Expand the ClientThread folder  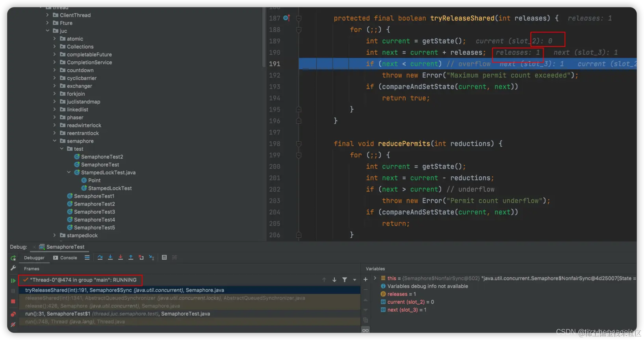click(48, 15)
